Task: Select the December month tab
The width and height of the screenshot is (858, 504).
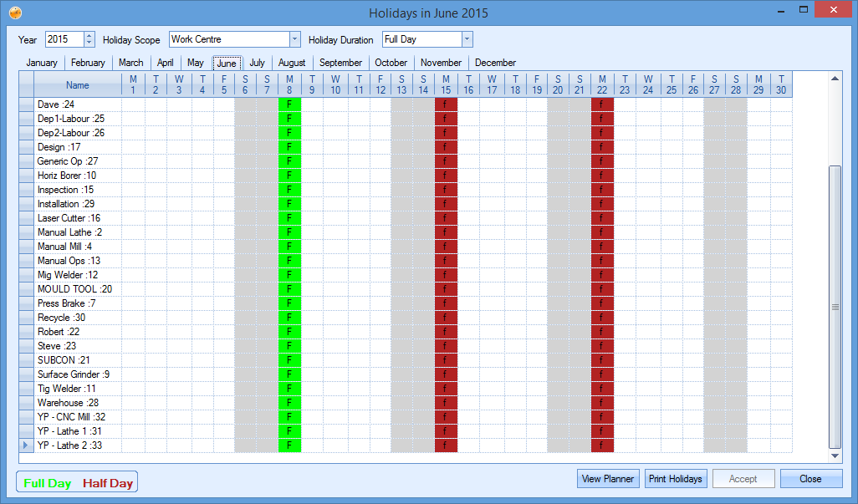Action: 495,63
